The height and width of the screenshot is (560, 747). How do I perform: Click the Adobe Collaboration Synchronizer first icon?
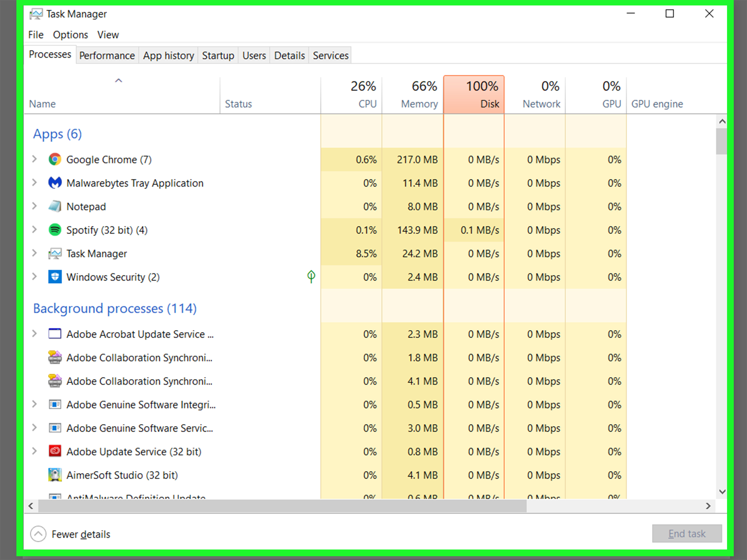tap(55, 358)
